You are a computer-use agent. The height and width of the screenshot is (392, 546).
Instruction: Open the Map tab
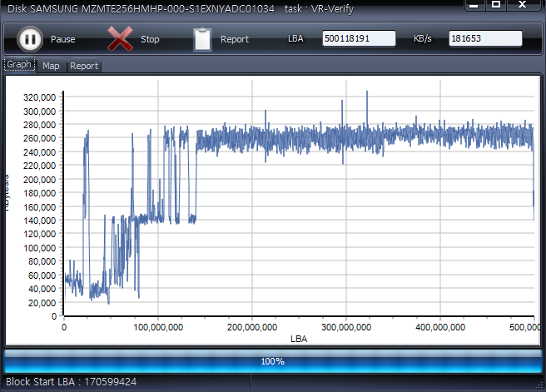[51, 66]
